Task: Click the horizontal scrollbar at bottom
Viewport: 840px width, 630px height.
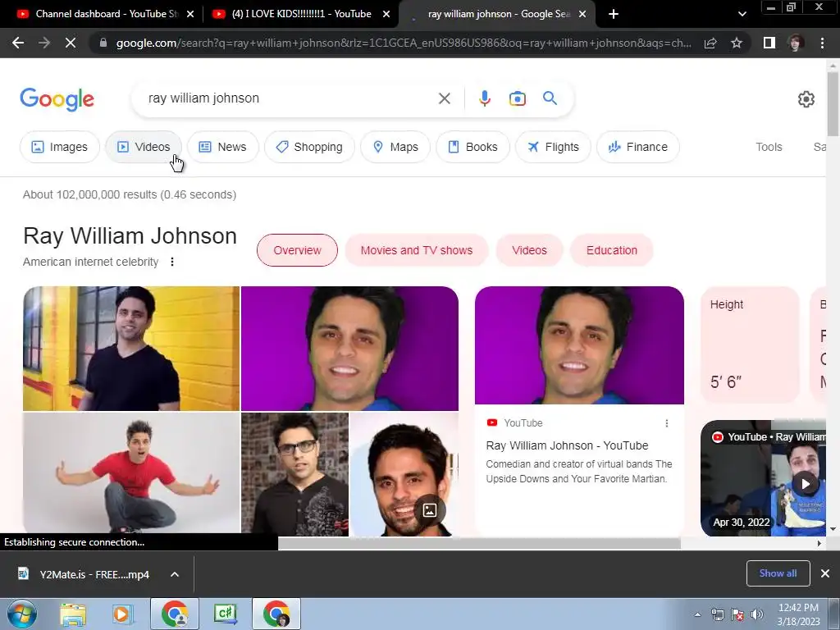Action: 479,543
